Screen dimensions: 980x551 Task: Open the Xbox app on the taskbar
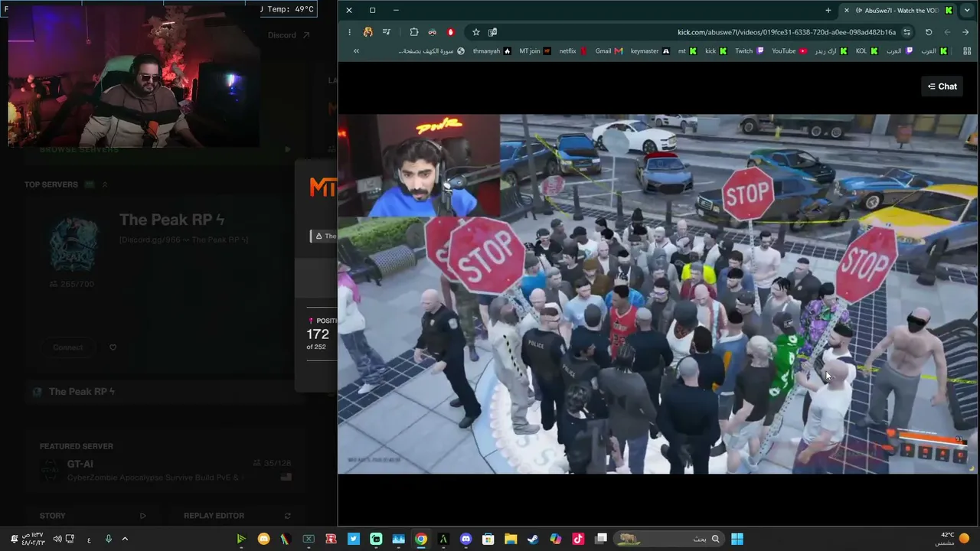pos(309,539)
